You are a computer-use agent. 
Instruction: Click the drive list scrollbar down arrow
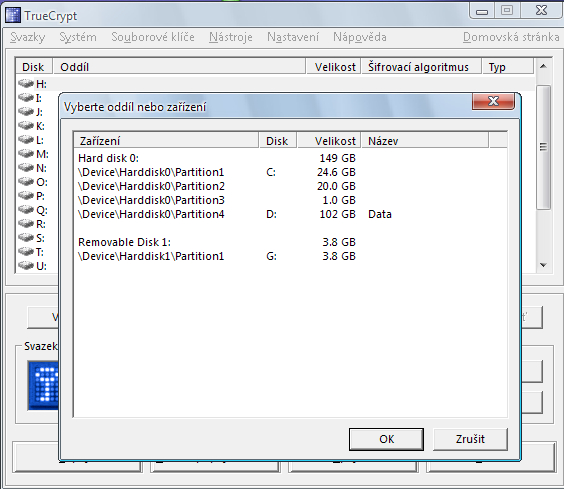543,265
